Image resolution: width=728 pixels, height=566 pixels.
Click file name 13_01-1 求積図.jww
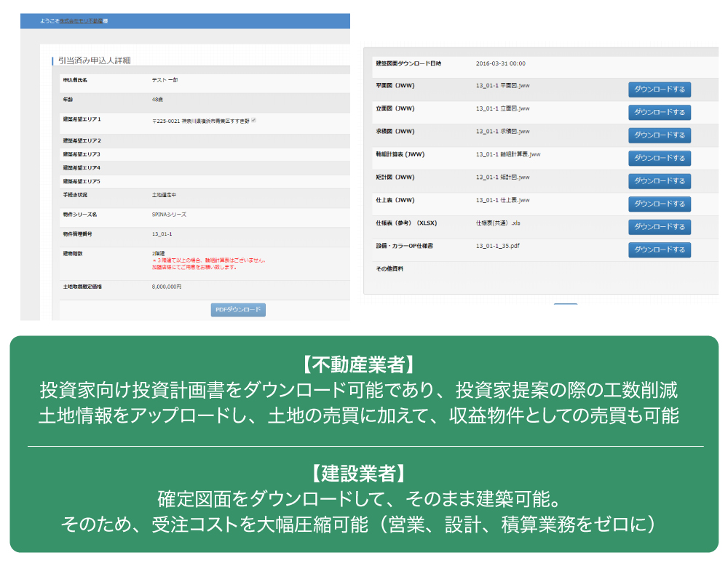click(503, 131)
